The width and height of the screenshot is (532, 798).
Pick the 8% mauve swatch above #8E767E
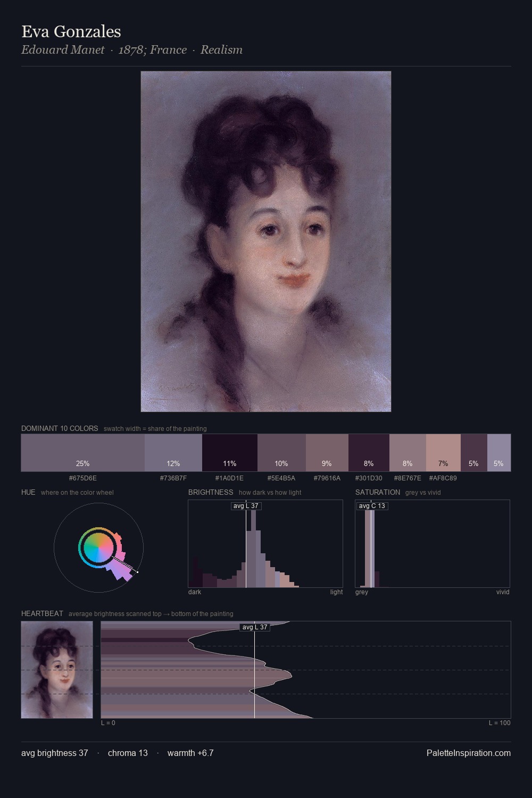pos(408,453)
